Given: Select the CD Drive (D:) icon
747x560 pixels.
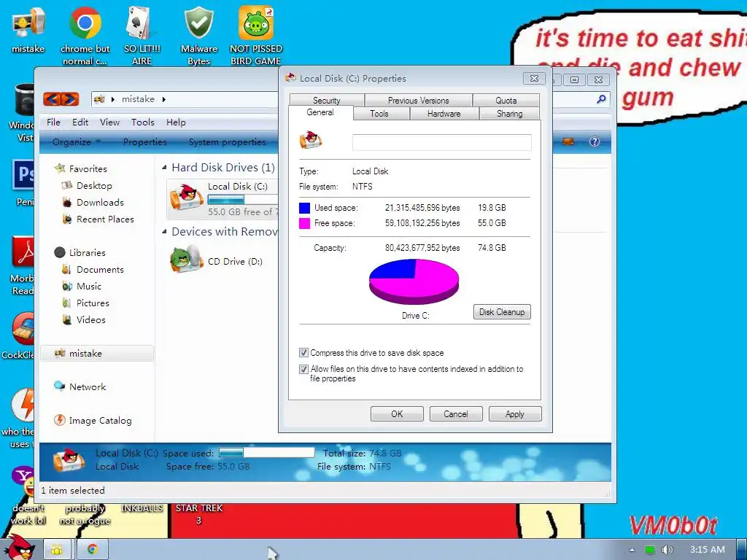Looking at the screenshot, I should click(186, 260).
